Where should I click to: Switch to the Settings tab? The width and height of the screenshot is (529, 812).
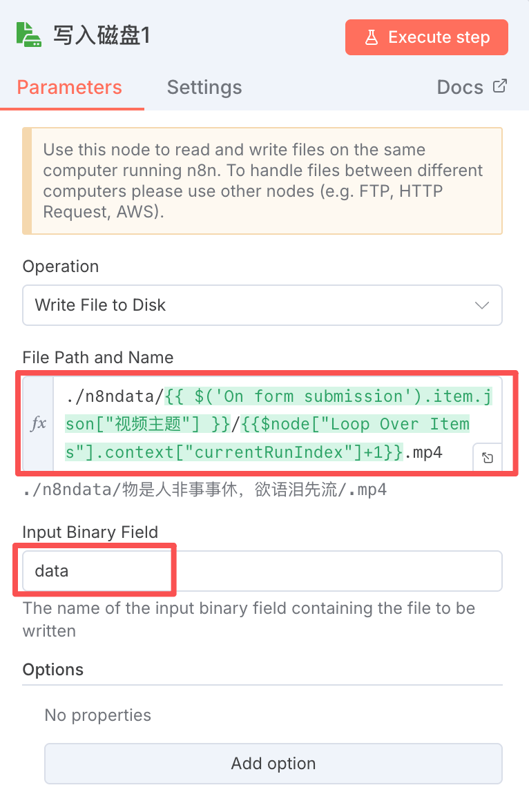204,88
